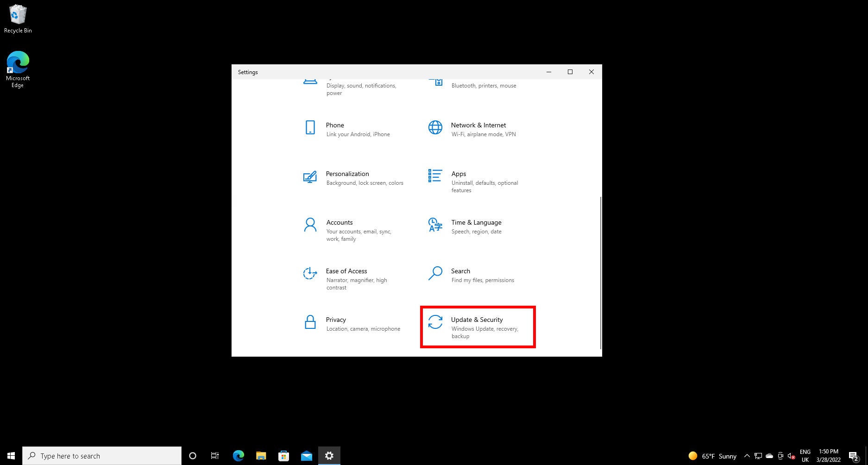Show hidden tray icons chevron
This screenshot has width=868, height=465.
747,456
